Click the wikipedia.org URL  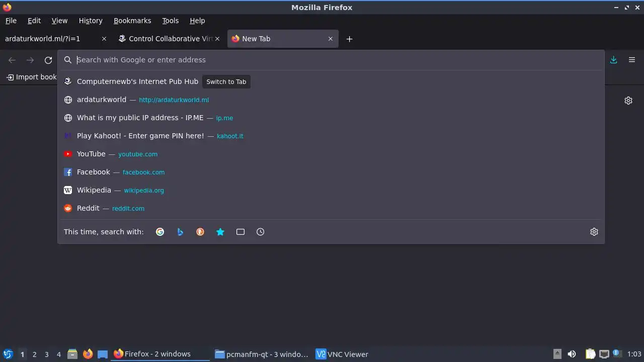144,191
